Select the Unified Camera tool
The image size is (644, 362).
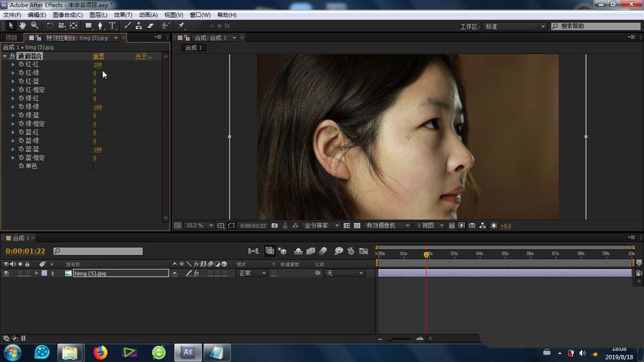tap(62, 26)
